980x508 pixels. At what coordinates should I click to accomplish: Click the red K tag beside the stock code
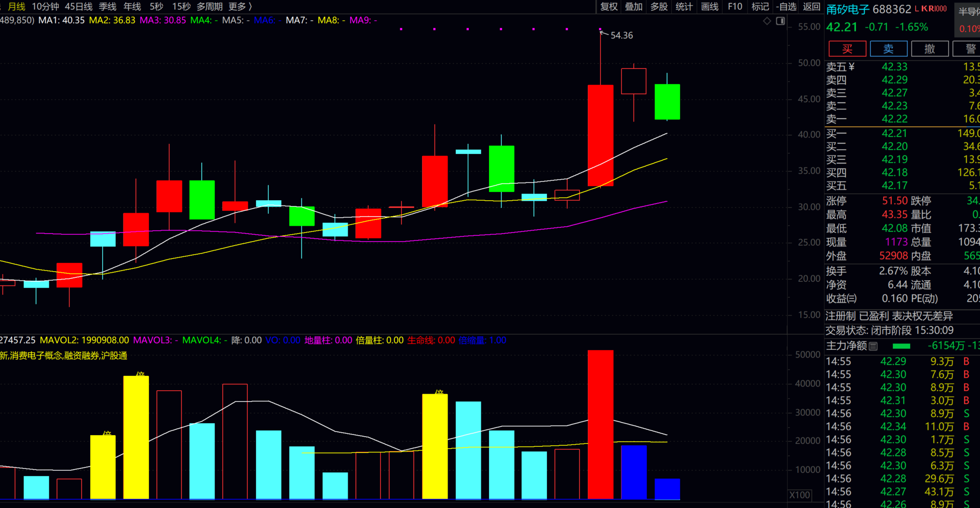[x=924, y=9]
